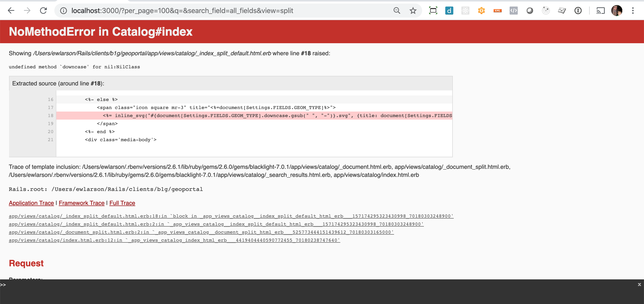This screenshot has height=304, width=644.
Task: Click the orange accessibility gear extension
Action: click(x=481, y=11)
